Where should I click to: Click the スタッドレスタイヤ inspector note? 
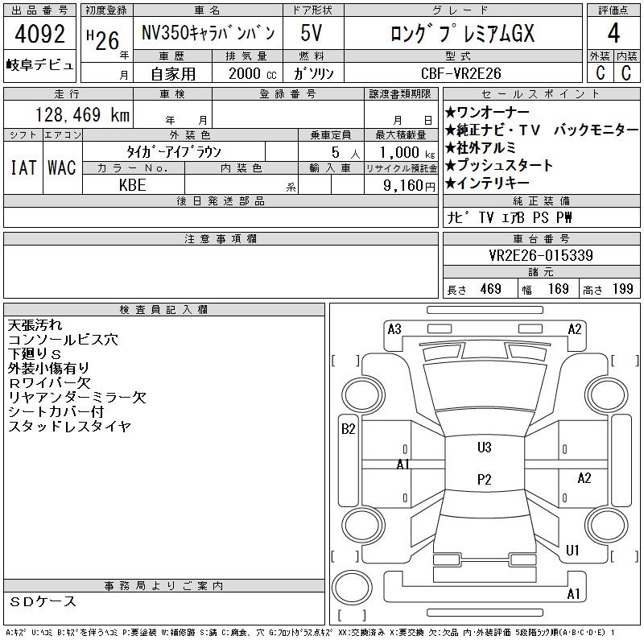pyautogui.click(x=68, y=427)
